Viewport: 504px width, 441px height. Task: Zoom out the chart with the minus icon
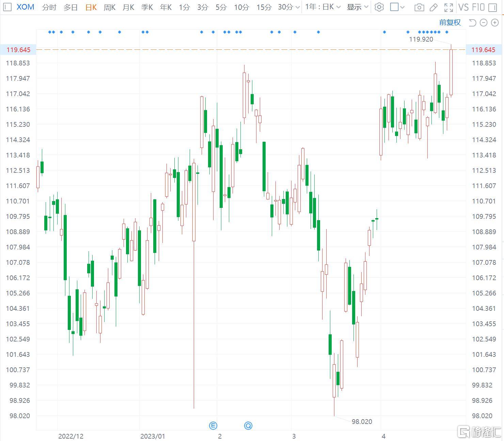click(x=484, y=22)
